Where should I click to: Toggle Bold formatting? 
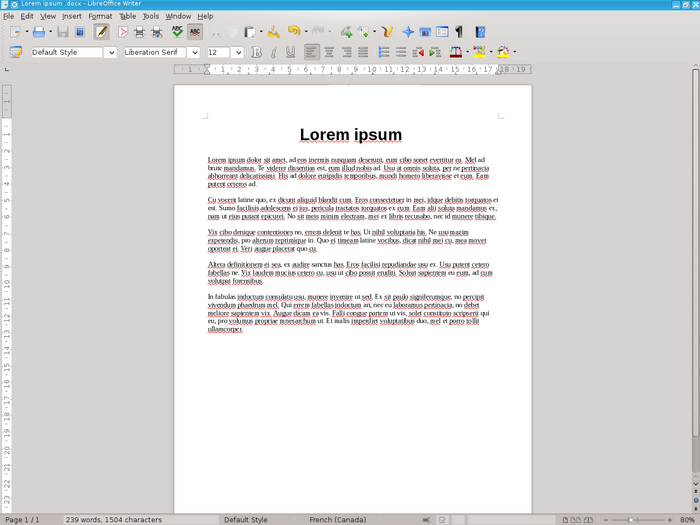click(257, 52)
